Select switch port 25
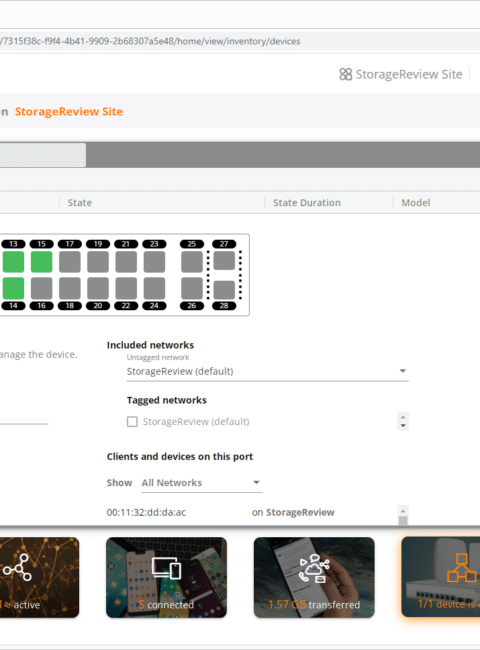This screenshot has height=650, width=480. point(192,262)
